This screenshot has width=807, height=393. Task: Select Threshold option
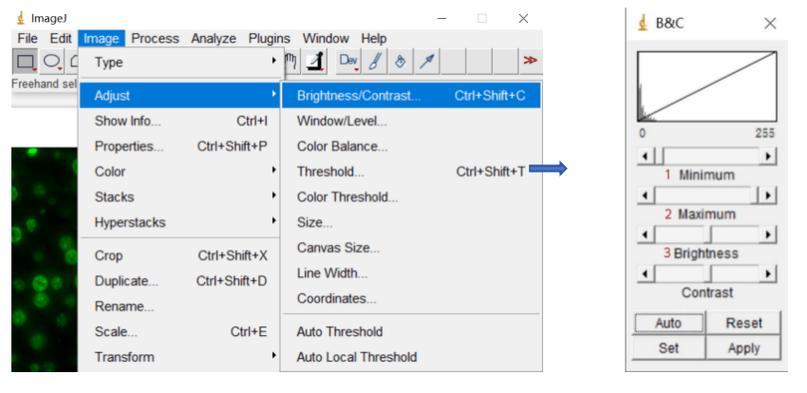click(x=411, y=172)
